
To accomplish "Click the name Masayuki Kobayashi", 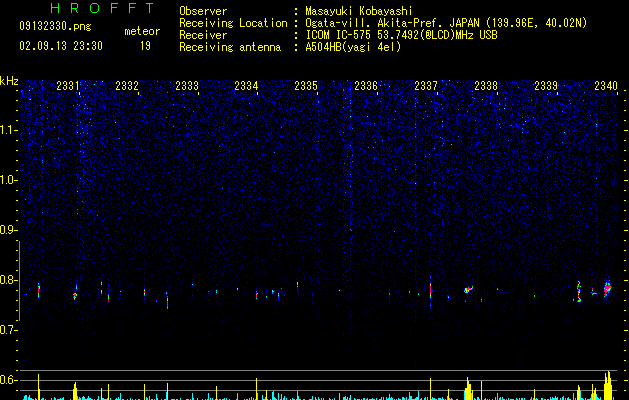I will coord(359,11).
